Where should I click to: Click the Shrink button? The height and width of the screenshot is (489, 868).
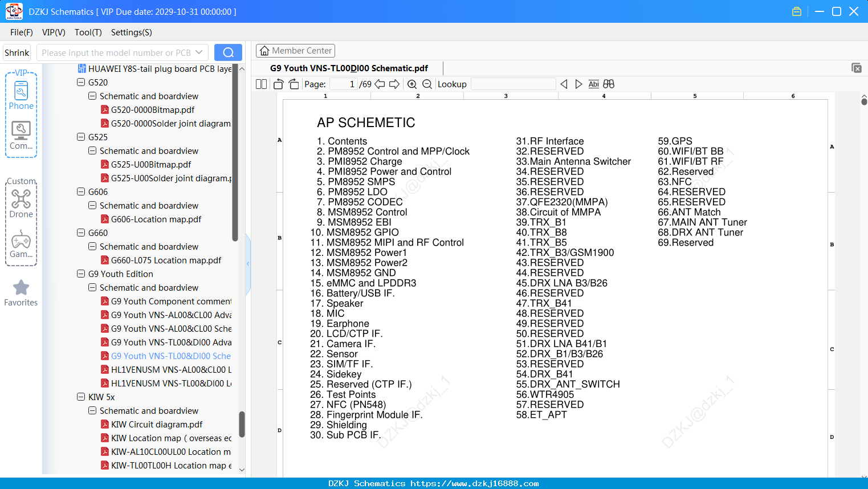tap(17, 52)
